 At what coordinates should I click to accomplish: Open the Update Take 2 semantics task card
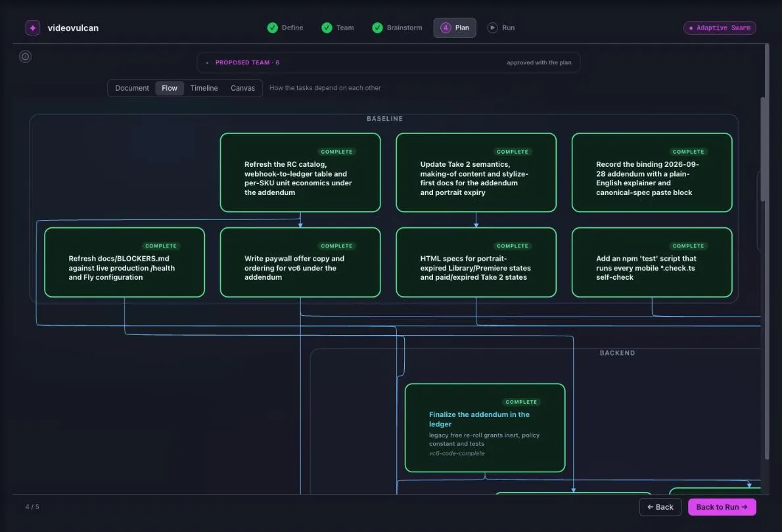(x=476, y=173)
